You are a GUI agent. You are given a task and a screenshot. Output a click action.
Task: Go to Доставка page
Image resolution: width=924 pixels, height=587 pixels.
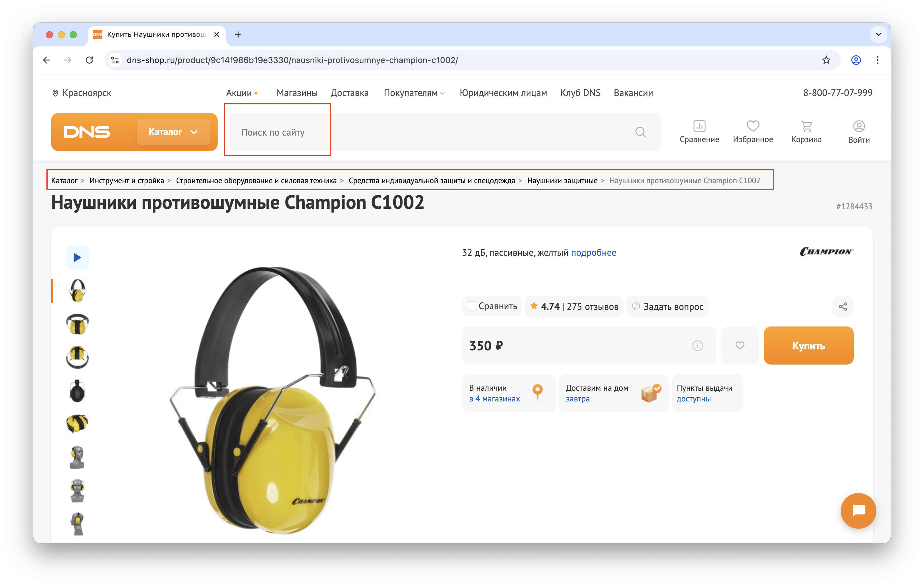click(x=349, y=93)
